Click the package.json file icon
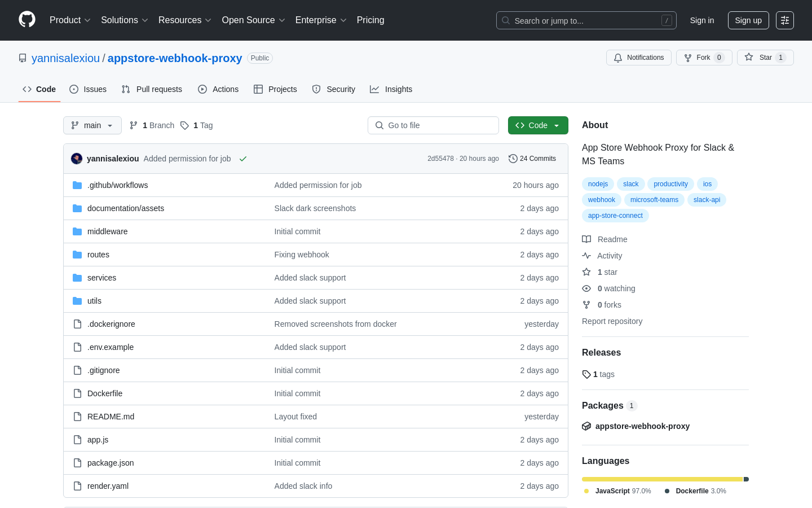This screenshot has height=508, width=812. coord(77,463)
